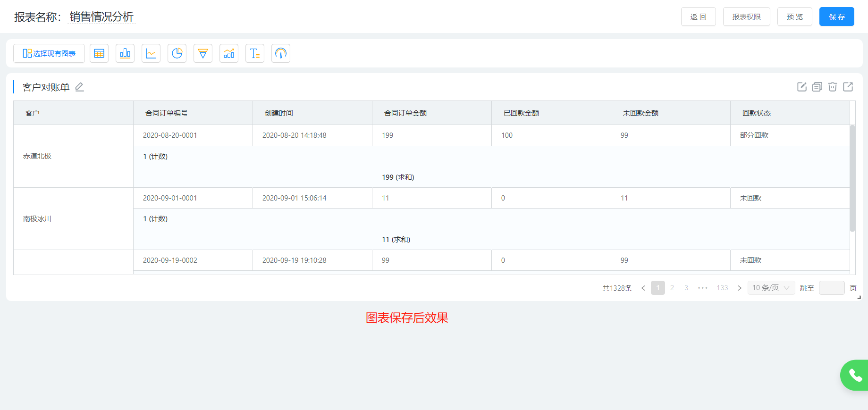Click the 合同订单编号 column header
The image size is (868, 410).
coord(193,113)
